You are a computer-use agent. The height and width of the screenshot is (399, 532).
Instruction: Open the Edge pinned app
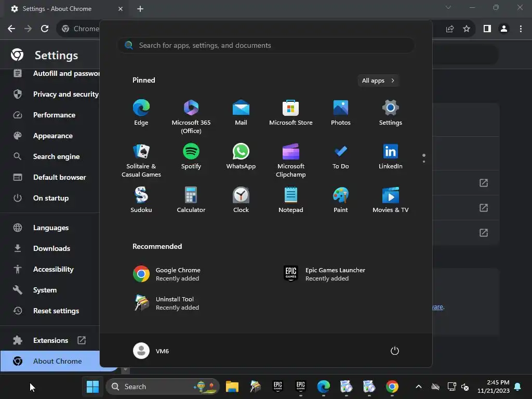tap(141, 112)
